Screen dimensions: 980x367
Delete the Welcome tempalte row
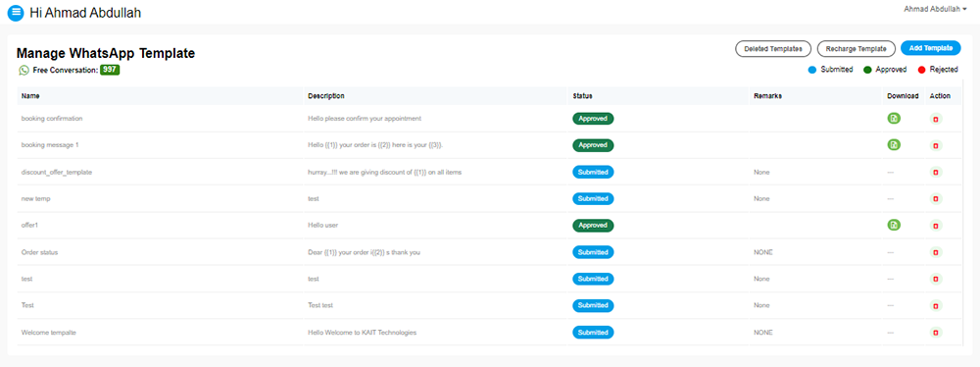click(x=936, y=333)
